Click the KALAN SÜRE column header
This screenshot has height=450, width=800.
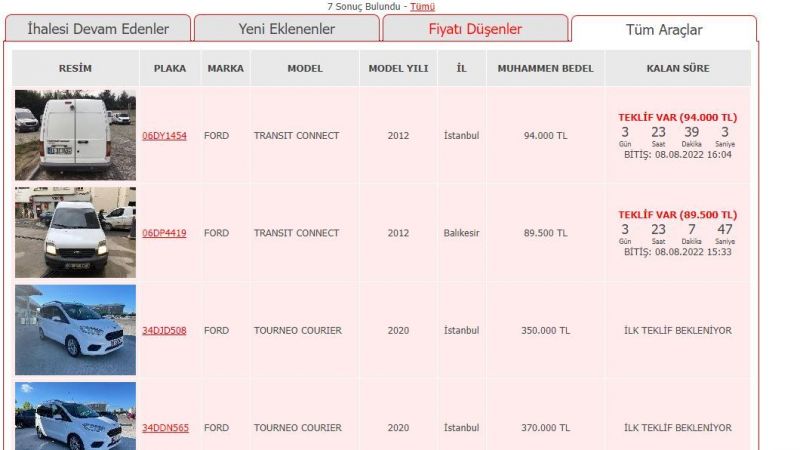click(x=678, y=68)
